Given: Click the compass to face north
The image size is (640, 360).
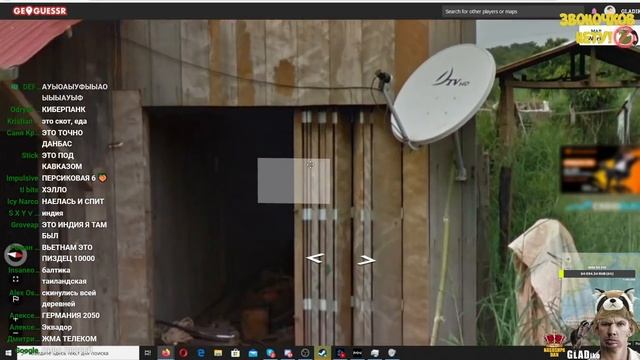Looking at the screenshot, I should (x=16, y=255).
